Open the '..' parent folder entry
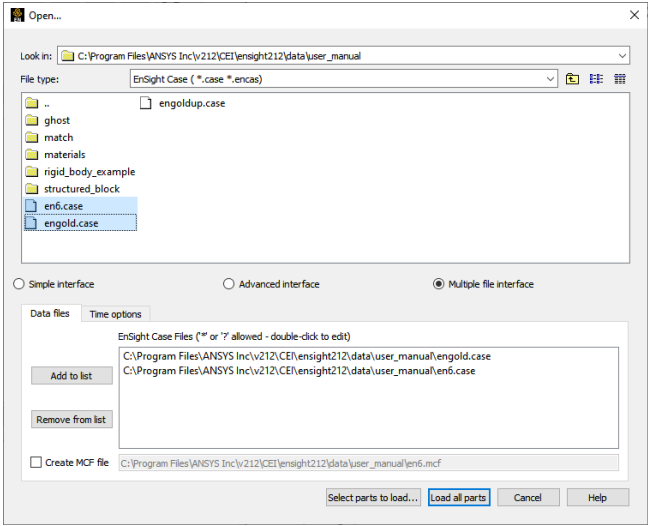Screen dimensions: 650x526 pos(37,103)
